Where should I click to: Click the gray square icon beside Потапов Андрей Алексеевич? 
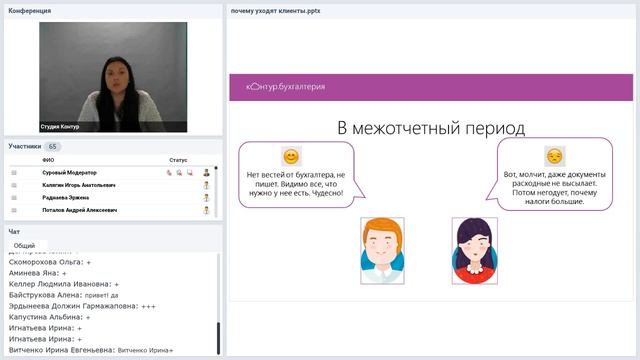pyautogui.click(x=14, y=210)
